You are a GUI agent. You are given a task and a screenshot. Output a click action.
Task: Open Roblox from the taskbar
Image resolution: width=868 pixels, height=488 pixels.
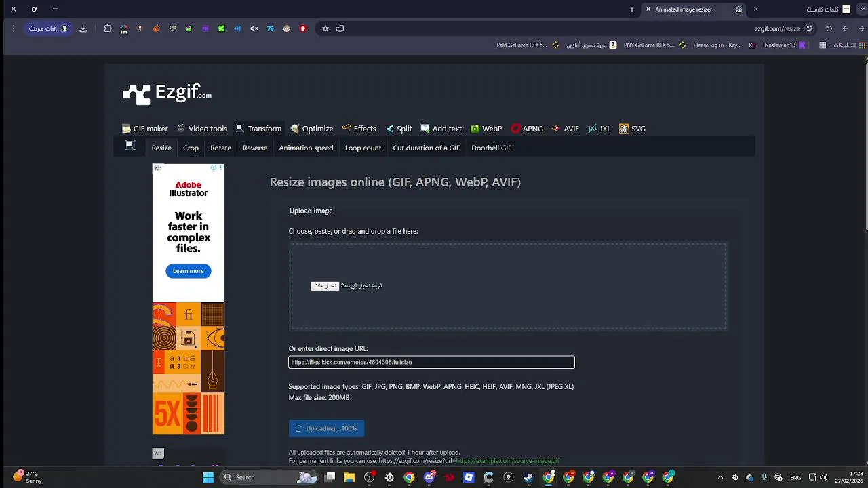469,477
